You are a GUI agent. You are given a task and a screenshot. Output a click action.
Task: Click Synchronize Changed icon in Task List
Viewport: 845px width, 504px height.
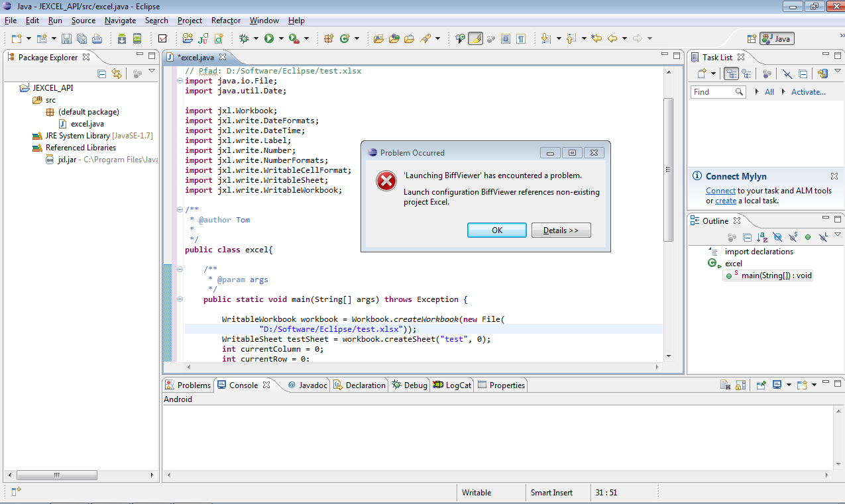(823, 74)
